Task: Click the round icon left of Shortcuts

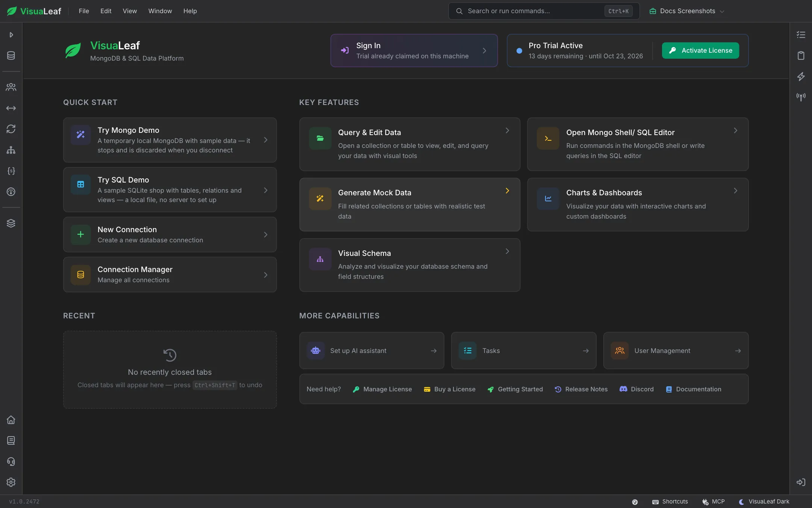Action: pyautogui.click(x=635, y=502)
